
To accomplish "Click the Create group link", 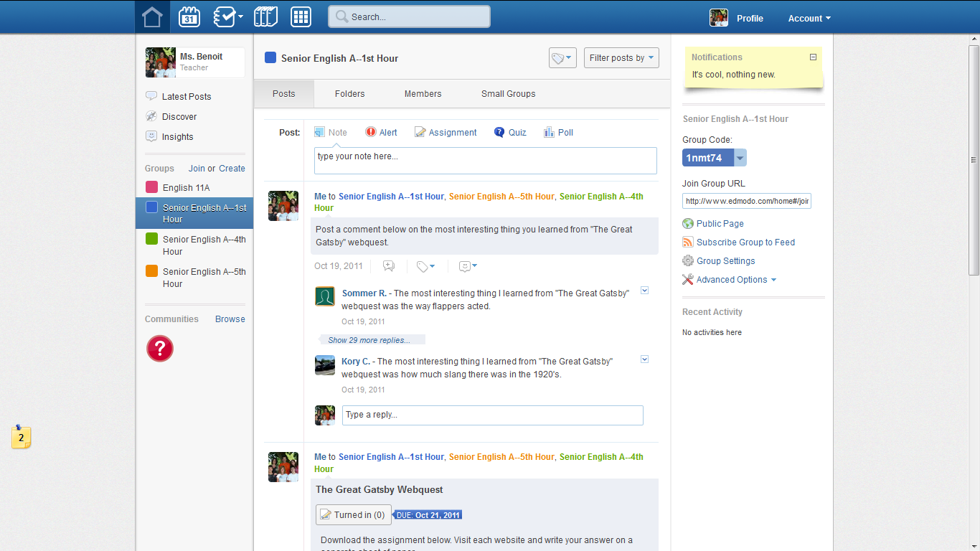I will [x=232, y=169].
